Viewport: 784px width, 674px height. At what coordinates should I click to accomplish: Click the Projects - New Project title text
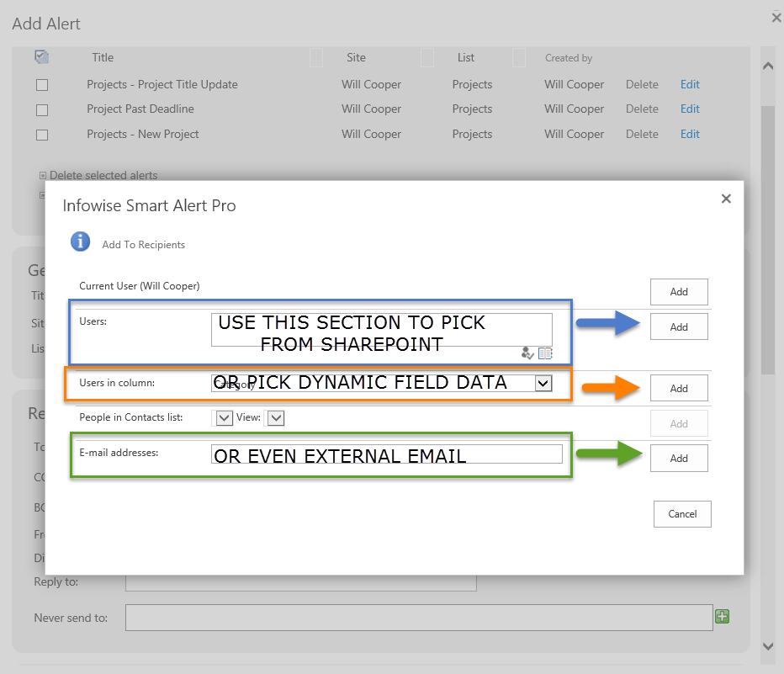click(142, 134)
